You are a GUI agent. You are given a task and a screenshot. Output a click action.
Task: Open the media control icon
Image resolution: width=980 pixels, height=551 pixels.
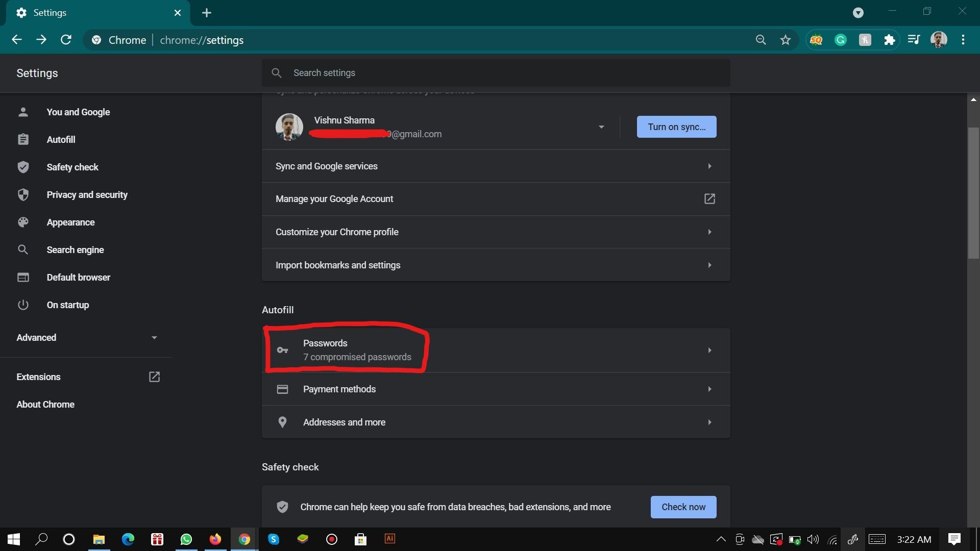pos(914,40)
